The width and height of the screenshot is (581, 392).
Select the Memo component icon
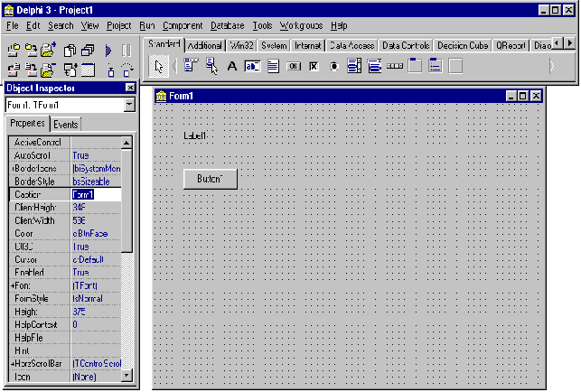(x=272, y=66)
